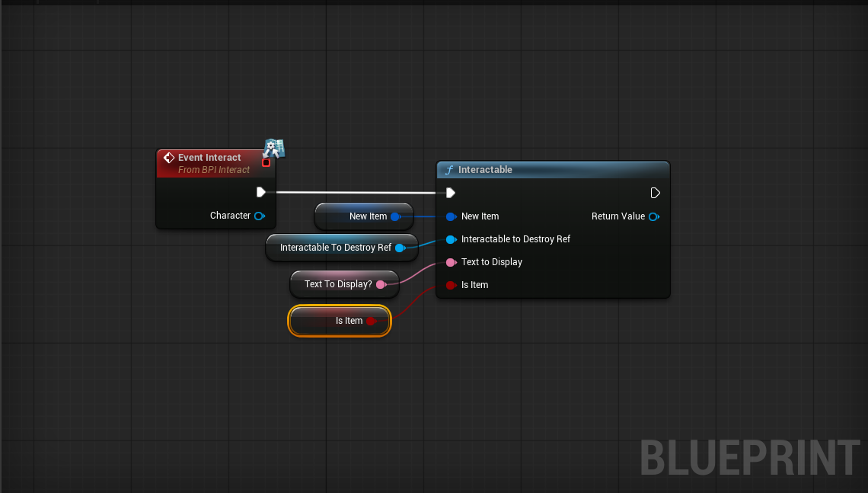Viewport: 868px width, 493px height.
Task: Click the Interactable node exec input pin
Action: pyautogui.click(x=450, y=193)
